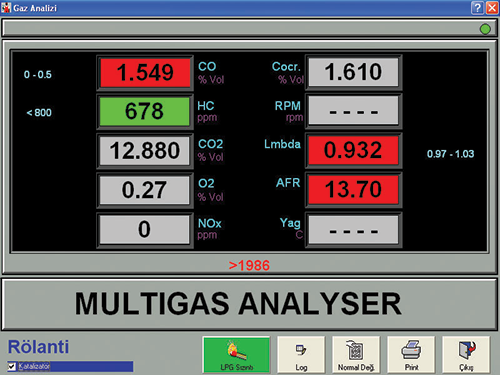
Task: Click the LPG Sızıntı leak detector button
Action: pyautogui.click(x=236, y=355)
